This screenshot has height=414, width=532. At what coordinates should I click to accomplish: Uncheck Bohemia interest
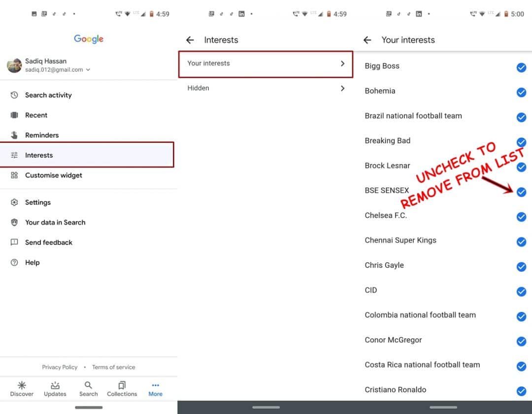(x=522, y=92)
